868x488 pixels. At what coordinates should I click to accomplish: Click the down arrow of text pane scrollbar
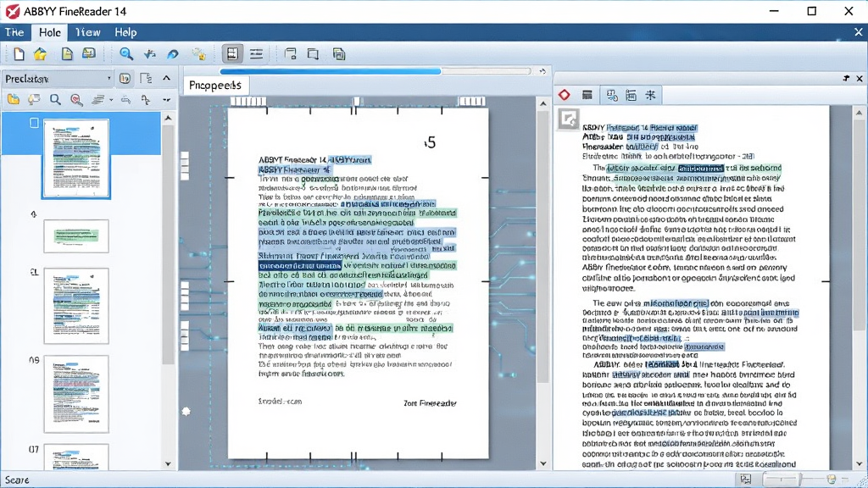(859, 463)
